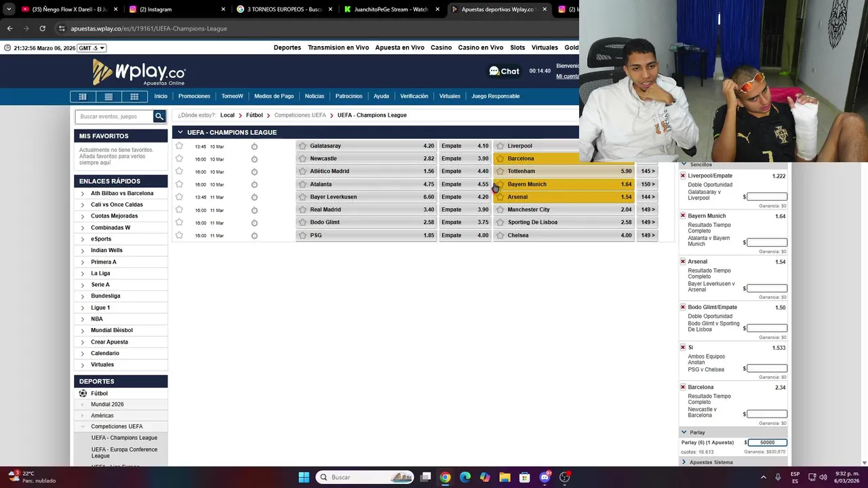Favorite the Bayer Leverkusen match row star

pos(179,197)
